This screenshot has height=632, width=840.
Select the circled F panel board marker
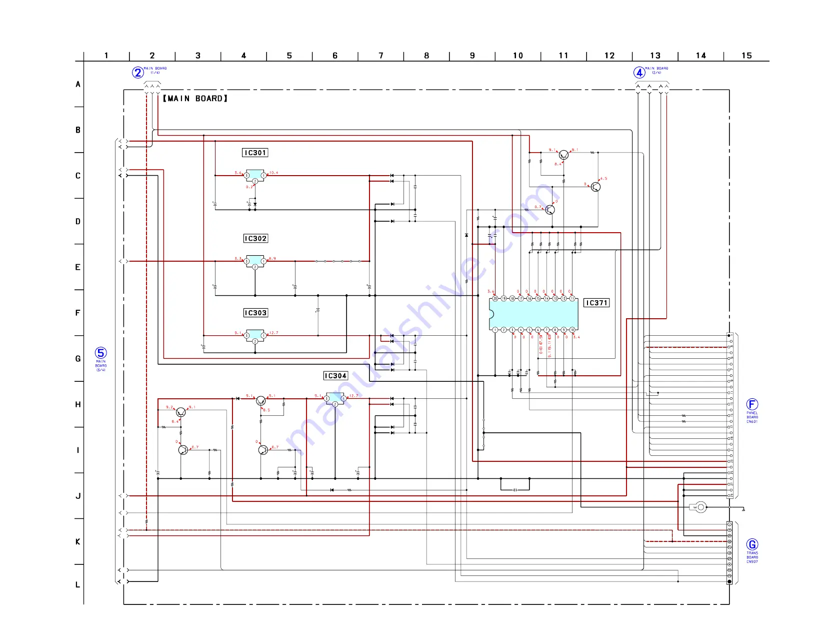click(752, 404)
